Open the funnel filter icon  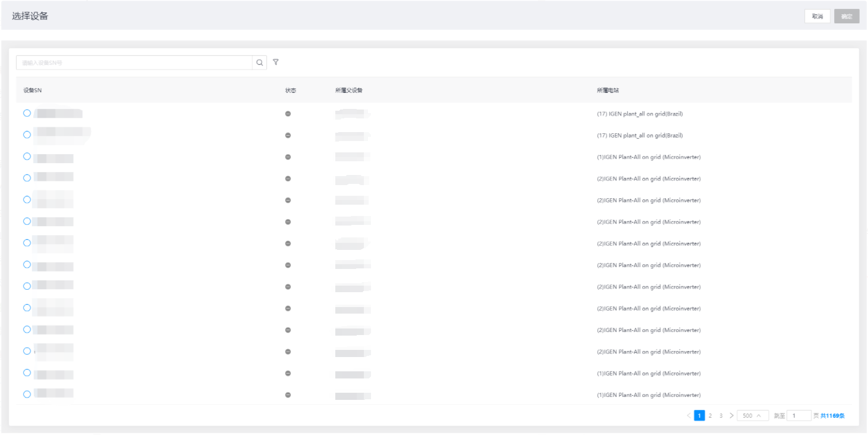pos(276,62)
